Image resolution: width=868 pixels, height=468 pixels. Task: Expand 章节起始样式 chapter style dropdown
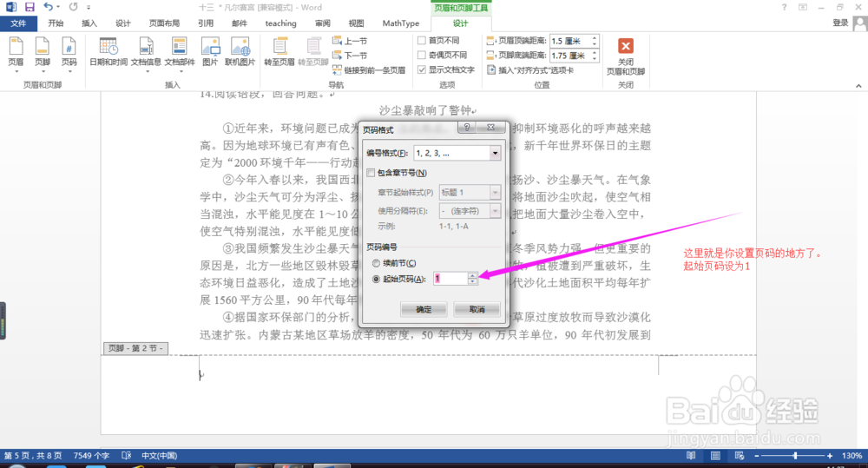(495, 192)
